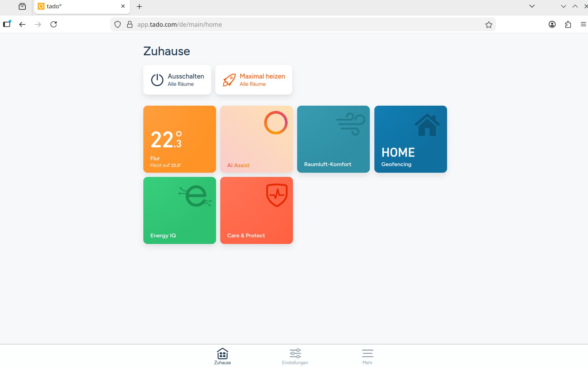
Task: Click the Raumluft-Komfort wind icon
Action: pos(351,124)
